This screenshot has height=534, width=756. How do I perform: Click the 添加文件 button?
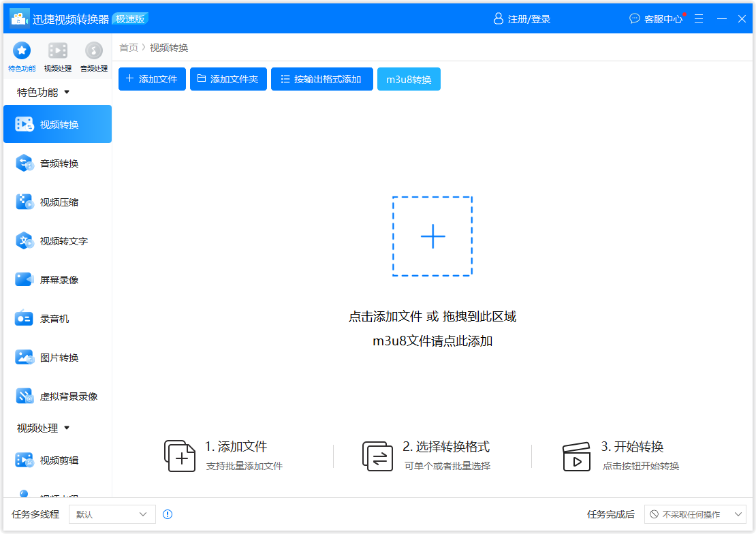point(151,79)
